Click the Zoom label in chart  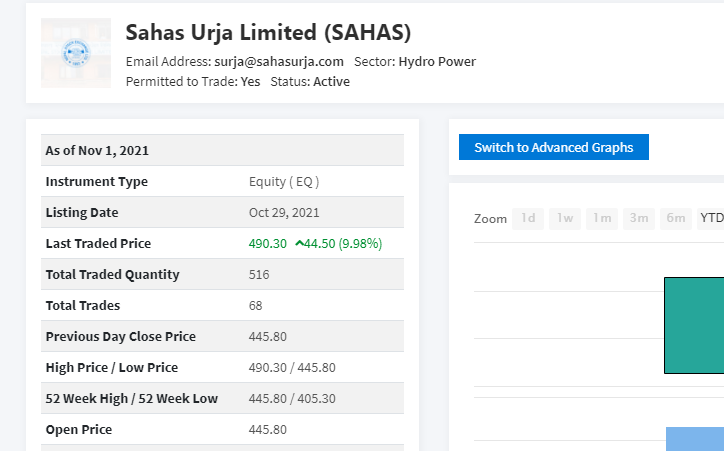pos(490,219)
